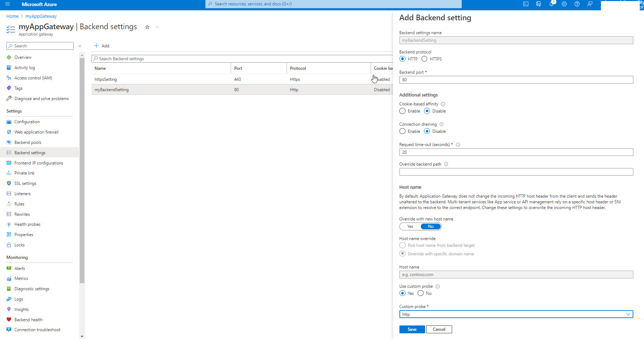Click the Activity log icon
644x339 pixels.
[9, 68]
